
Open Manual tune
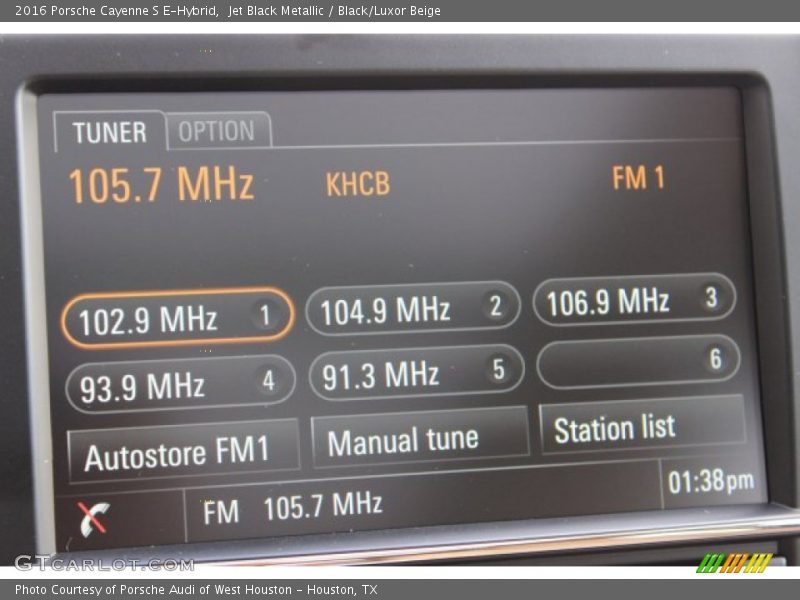point(420,438)
